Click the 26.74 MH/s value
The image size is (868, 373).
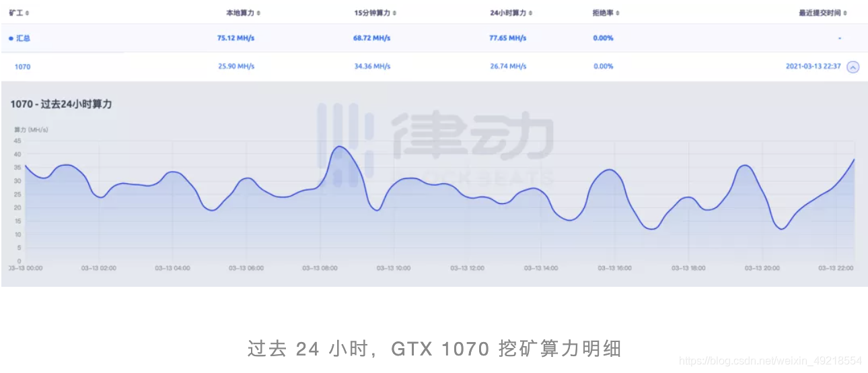pos(508,67)
